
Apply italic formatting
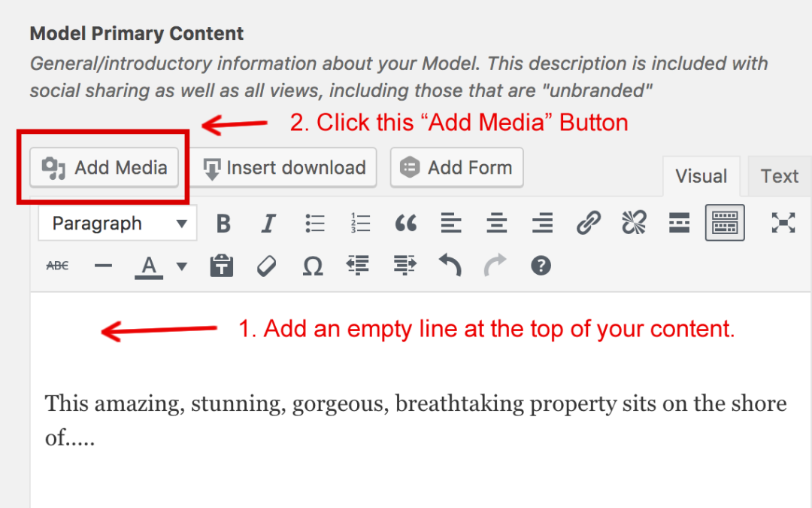click(x=268, y=223)
